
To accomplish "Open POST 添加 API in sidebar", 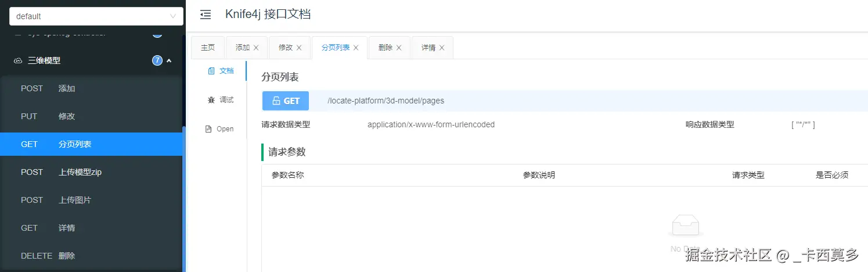I will coord(91,88).
